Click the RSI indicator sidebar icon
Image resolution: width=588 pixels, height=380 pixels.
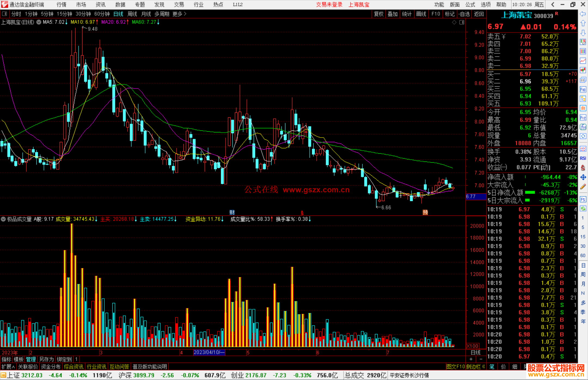click(x=583, y=158)
